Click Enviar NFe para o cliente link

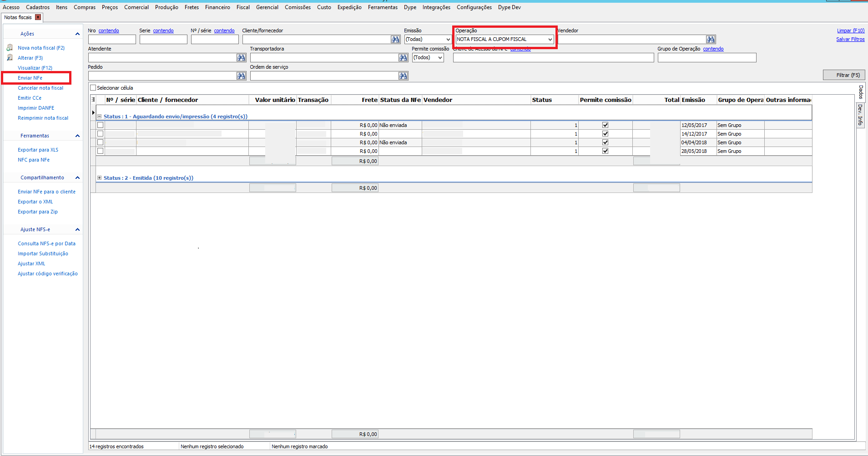point(47,192)
